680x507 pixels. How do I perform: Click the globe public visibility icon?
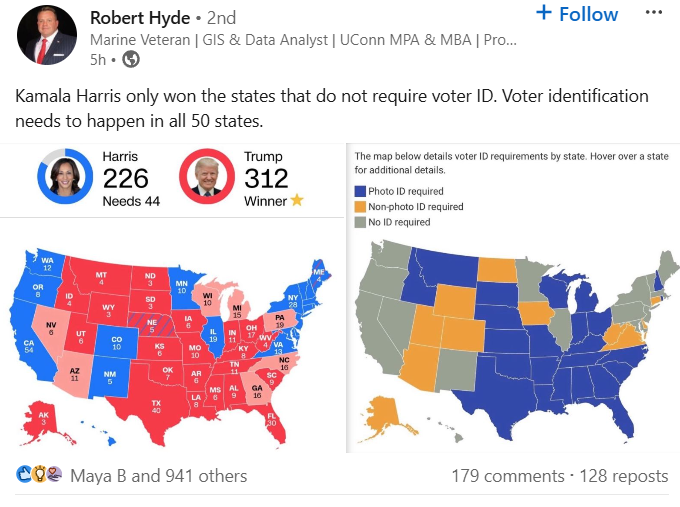tap(131, 60)
